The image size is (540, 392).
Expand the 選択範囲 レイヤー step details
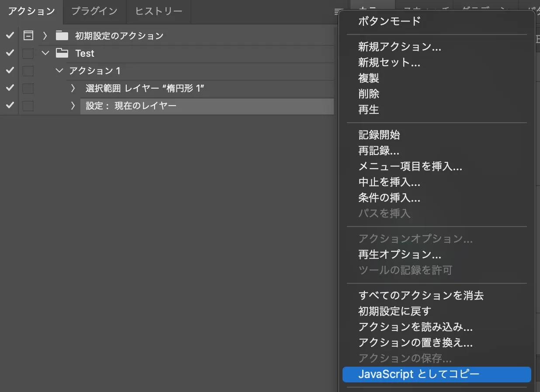(73, 89)
